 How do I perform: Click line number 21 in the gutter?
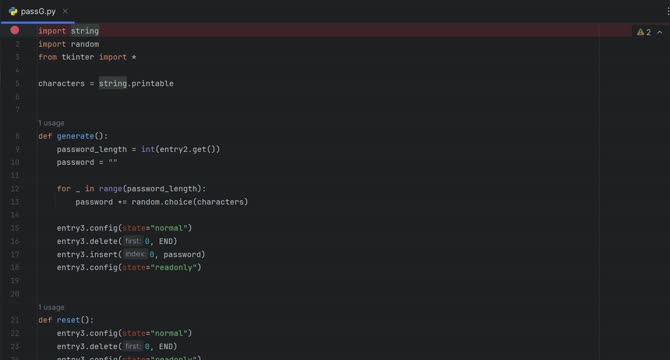click(15, 320)
